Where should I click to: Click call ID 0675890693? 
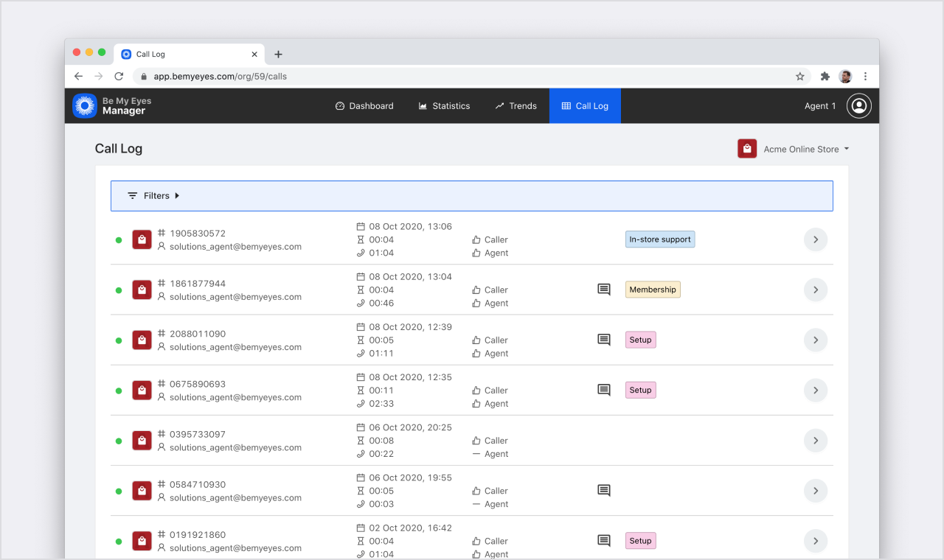coord(198,384)
